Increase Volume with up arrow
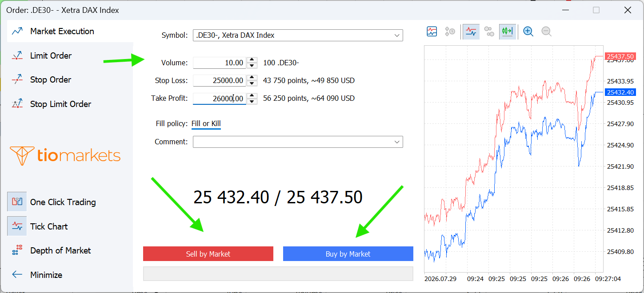The width and height of the screenshot is (644, 293). pos(252,60)
